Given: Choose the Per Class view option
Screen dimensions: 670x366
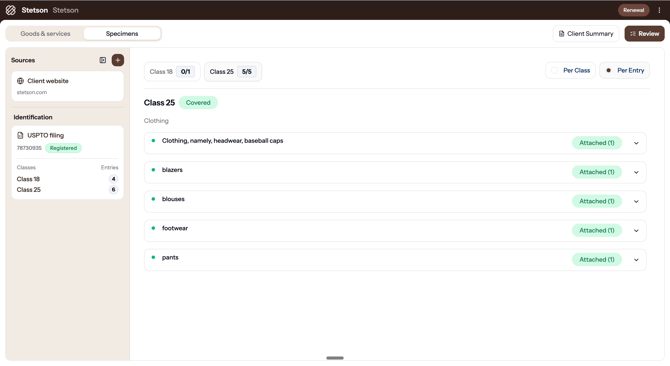Looking at the screenshot, I should [570, 70].
